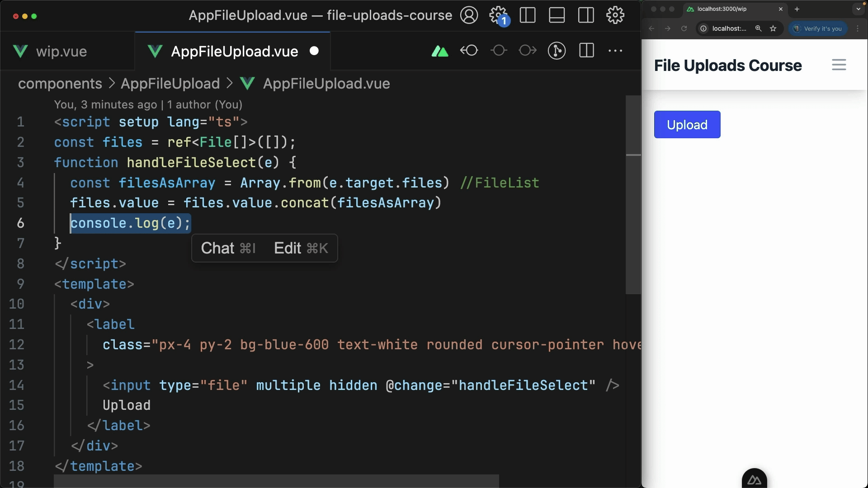Click the highlighted console.log(e); code

pos(131,223)
